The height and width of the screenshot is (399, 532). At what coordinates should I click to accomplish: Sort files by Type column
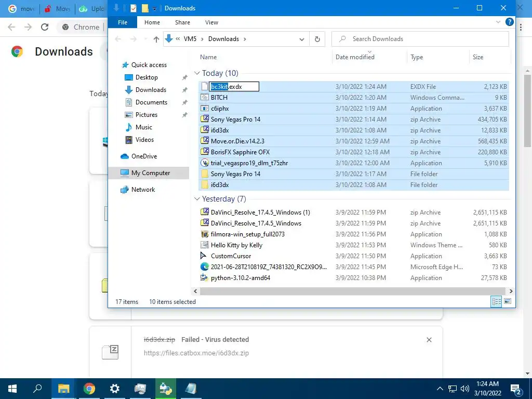point(417,57)
